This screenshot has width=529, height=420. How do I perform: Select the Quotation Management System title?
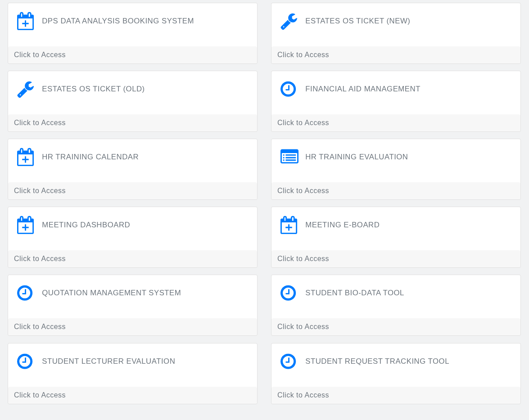111,293
